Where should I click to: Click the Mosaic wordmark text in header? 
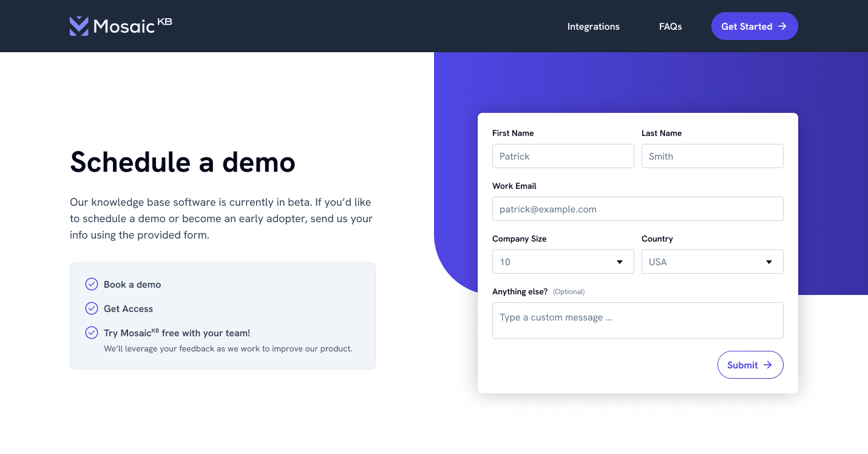click(124, 27)
